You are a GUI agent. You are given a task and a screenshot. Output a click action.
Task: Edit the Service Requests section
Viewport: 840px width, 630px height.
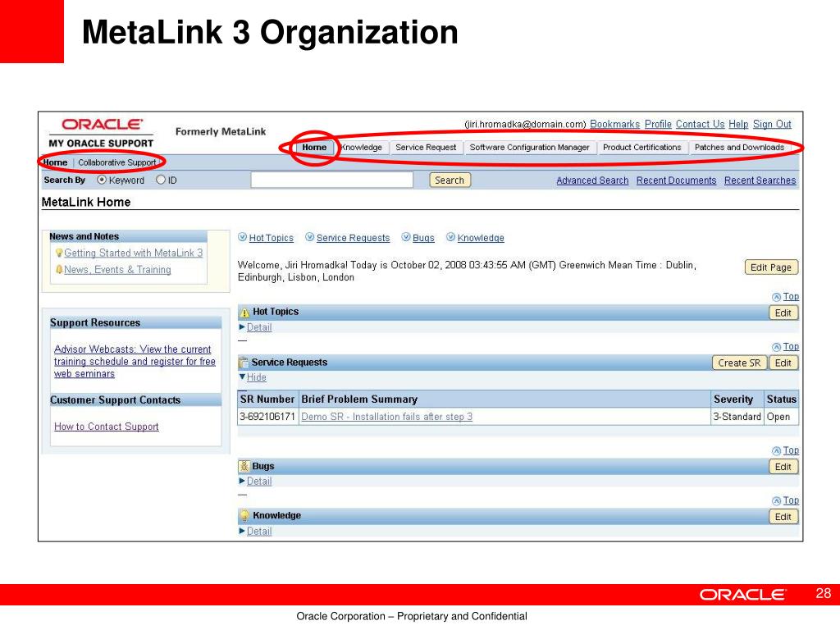click(x=783, y=363)
